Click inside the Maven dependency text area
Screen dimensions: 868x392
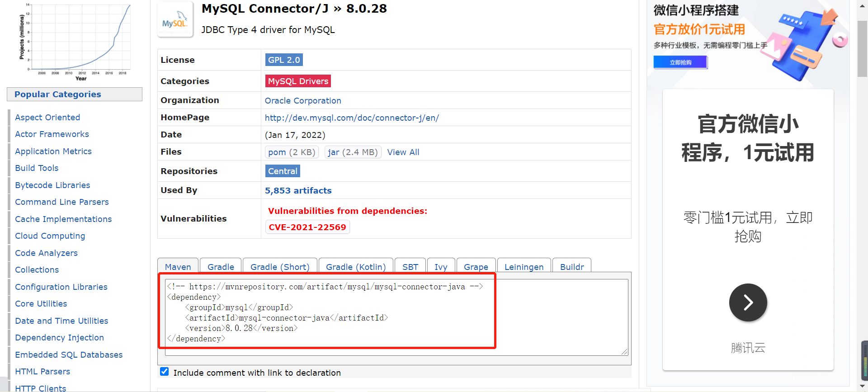396,317
